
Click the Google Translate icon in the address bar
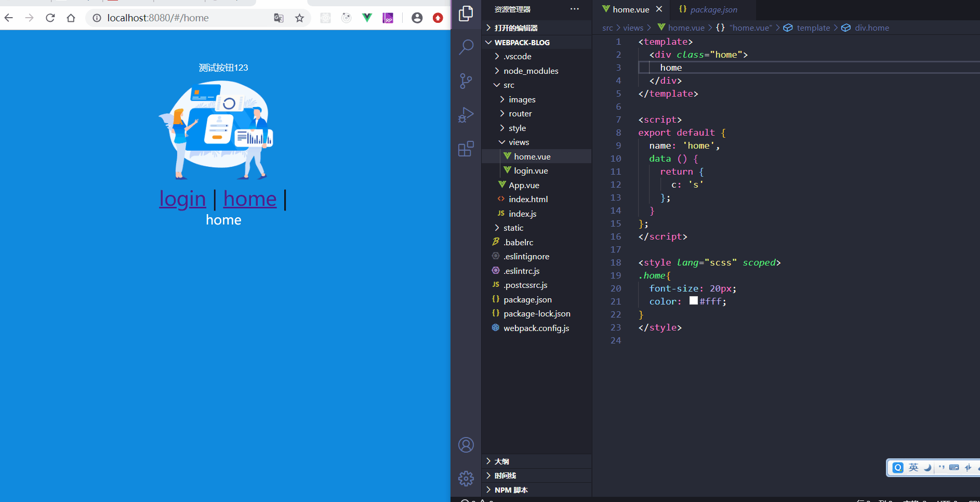[x=279, y=18]
